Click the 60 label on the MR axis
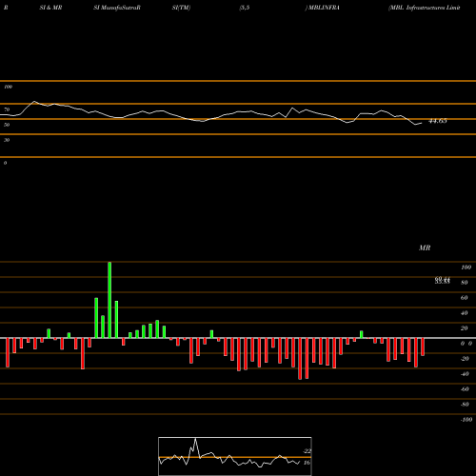 coord(464,298)
